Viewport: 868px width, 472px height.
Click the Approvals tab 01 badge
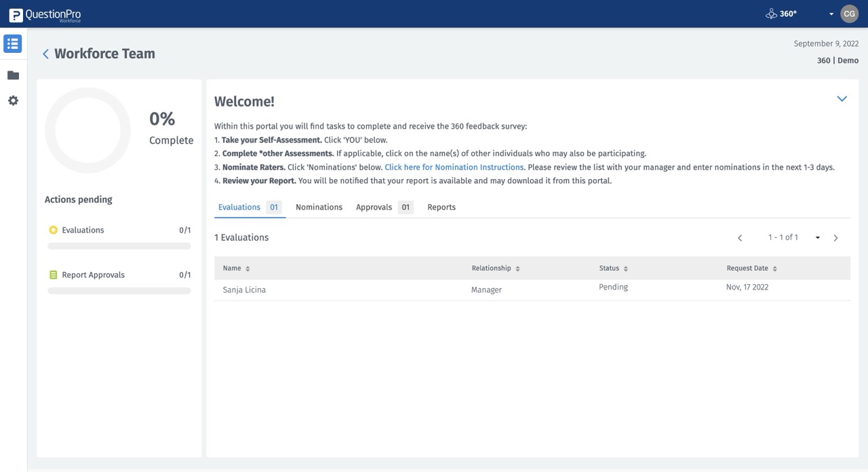point(406,207)
